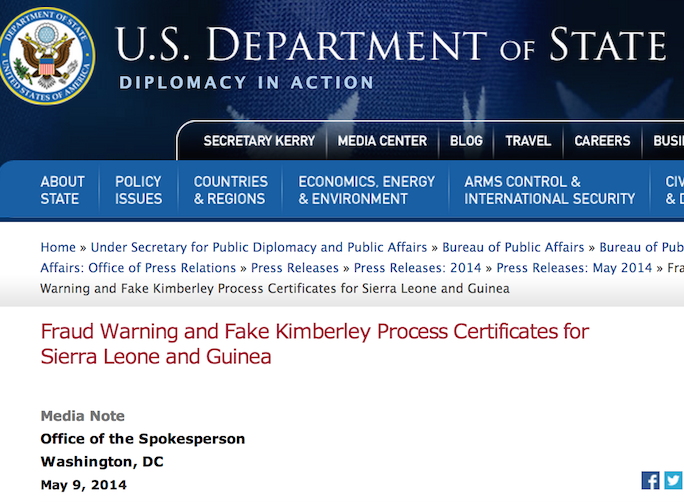
Task: Open the About State menu
Action: (x=62, y=190)
